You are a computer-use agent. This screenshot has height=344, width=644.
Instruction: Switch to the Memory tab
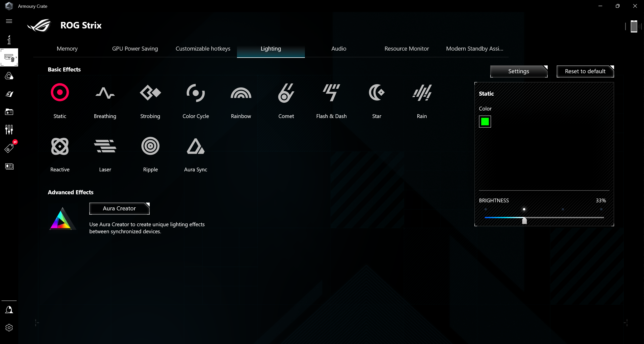coord(67,49)
